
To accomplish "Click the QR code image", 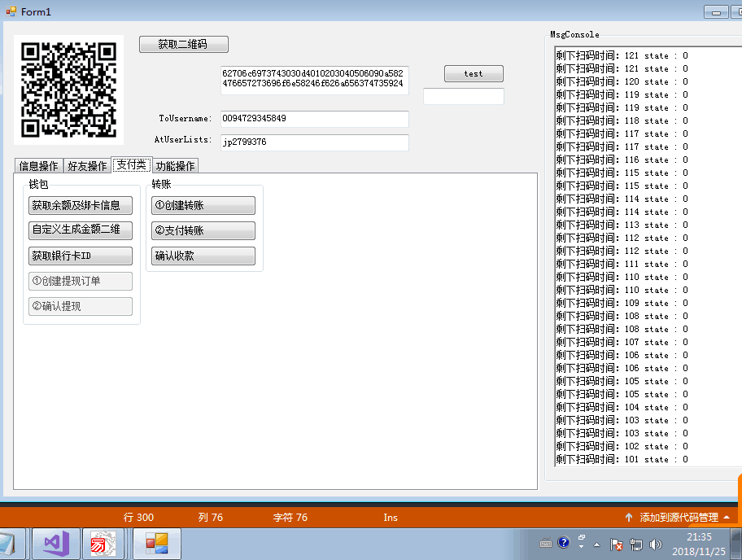I will pos(68,90).
